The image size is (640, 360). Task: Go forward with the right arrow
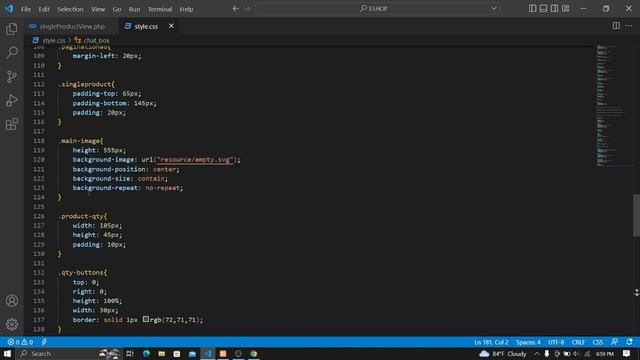click(x=247, y=9)
